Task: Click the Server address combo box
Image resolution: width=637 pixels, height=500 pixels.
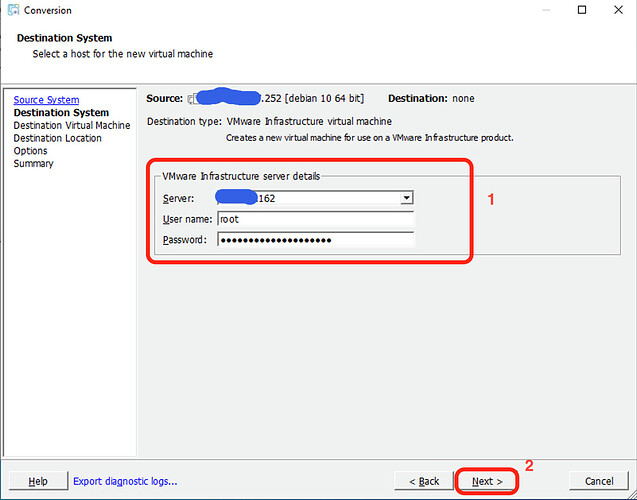Action: [x=315, y=198]
